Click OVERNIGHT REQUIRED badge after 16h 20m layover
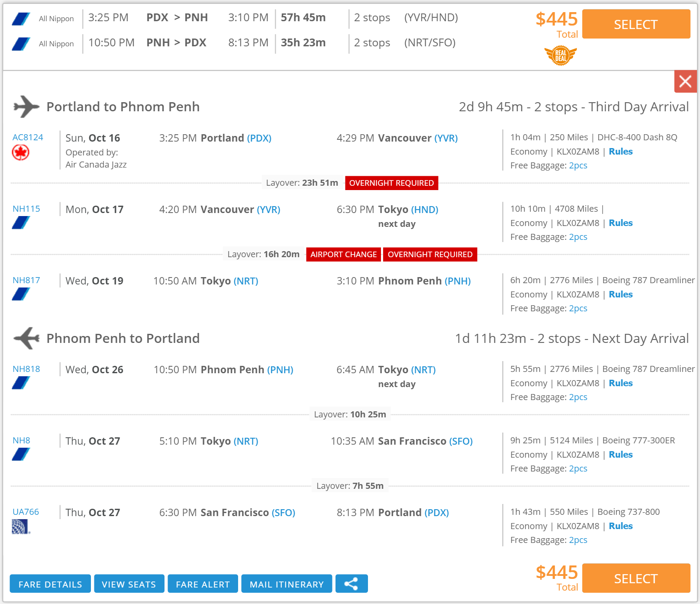 pyautogui.click(x=430, y=255)
